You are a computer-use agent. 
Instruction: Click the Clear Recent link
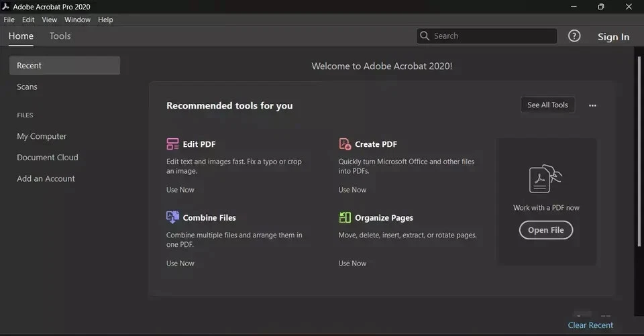pos(590,325)
